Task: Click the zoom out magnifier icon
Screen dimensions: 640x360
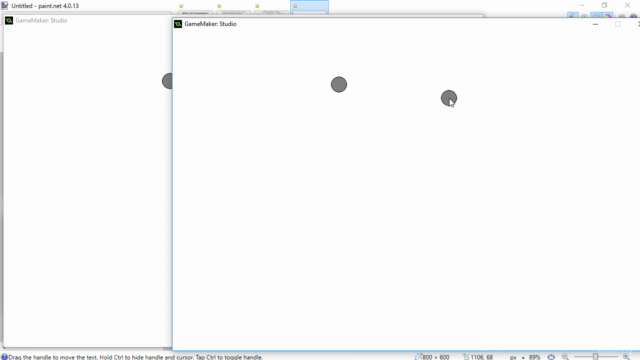Action: pos(565,357)
